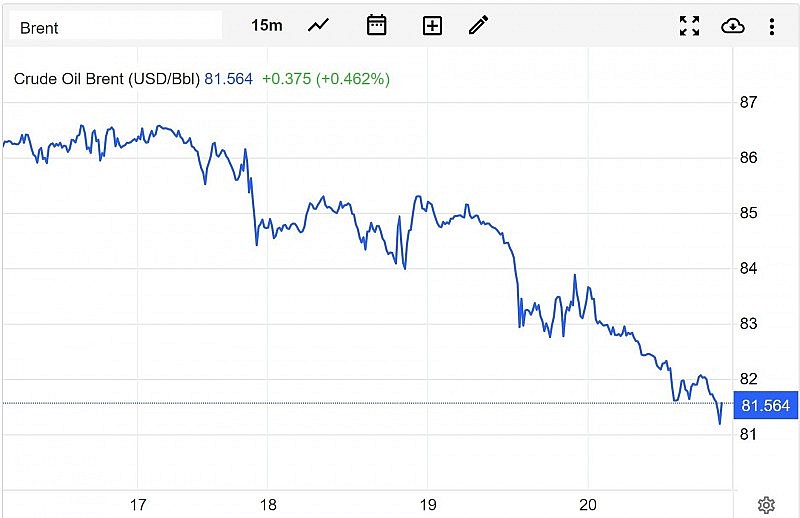Open the 15m interval dropdown

pyautogui.click(x=266, y=25)
